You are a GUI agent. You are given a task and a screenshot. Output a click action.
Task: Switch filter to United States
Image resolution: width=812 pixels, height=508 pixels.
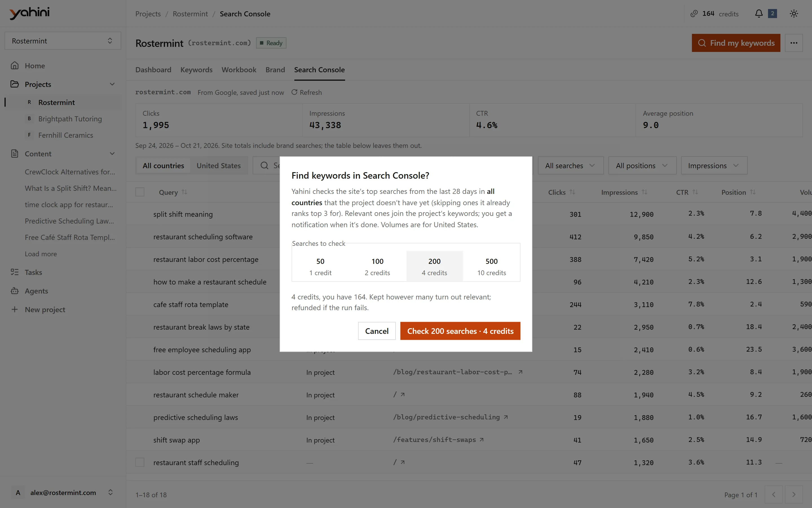(219, 165)
